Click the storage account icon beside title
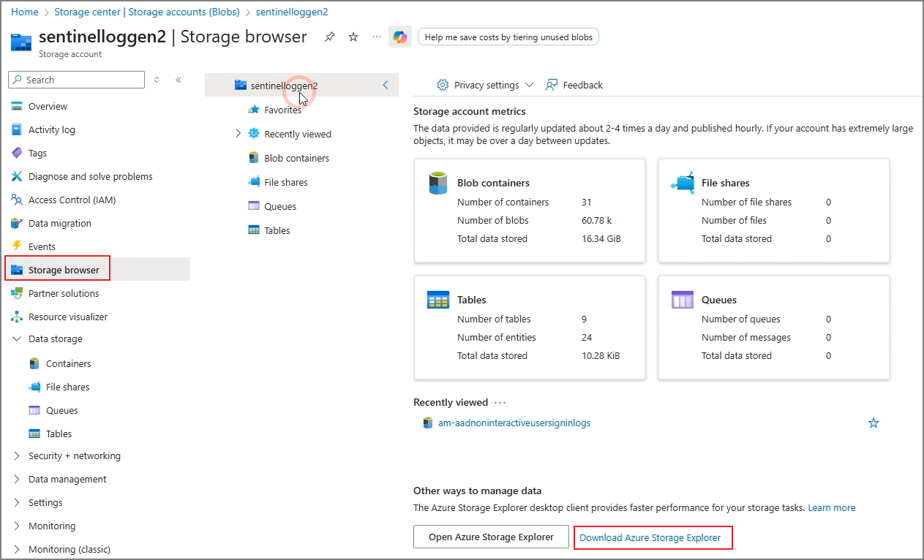Image resolution: width=924 pixels, height=560 pixels. pos(20,41)
